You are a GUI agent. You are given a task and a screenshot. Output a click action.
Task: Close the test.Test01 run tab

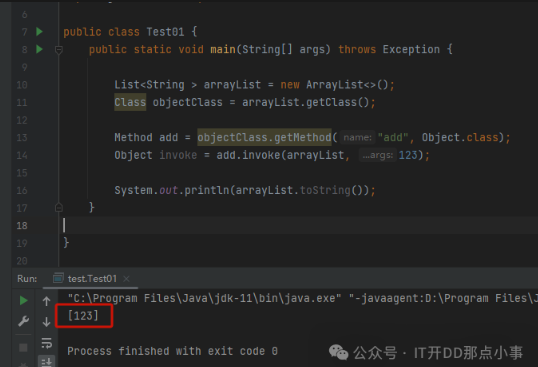coord(126,279)
